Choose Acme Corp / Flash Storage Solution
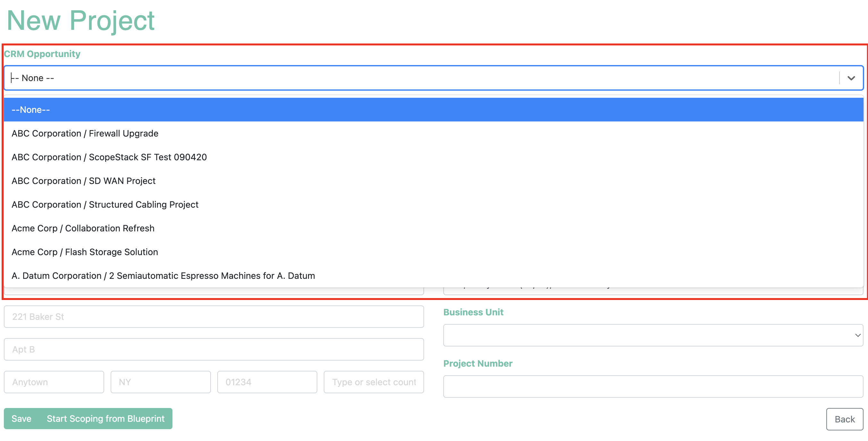This screenshot has height=441, width=868. pyautogui.click(x=433, y=252)
